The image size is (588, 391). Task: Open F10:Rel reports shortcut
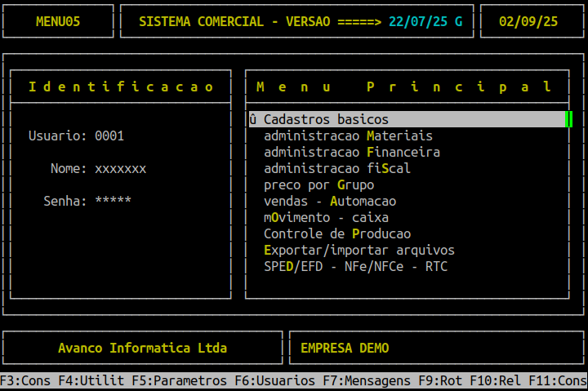click(x=496, y=381)
